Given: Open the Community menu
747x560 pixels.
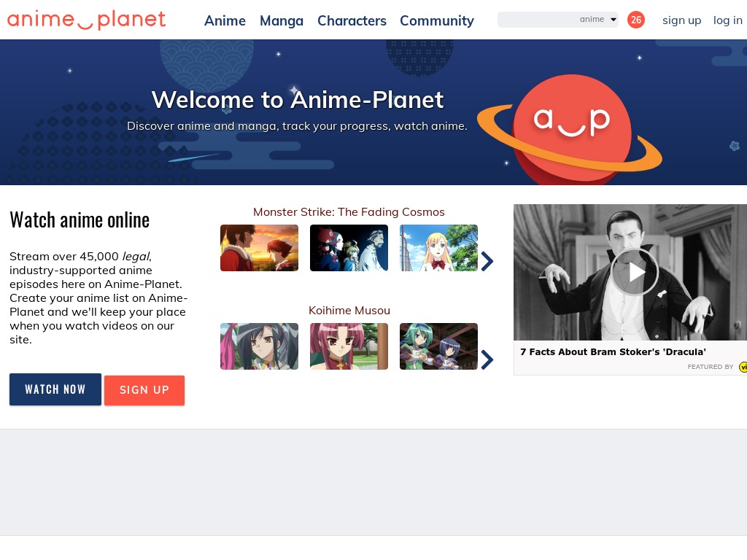Looking at the screenshot, I should pyautogui.click(x=437, y=20).
